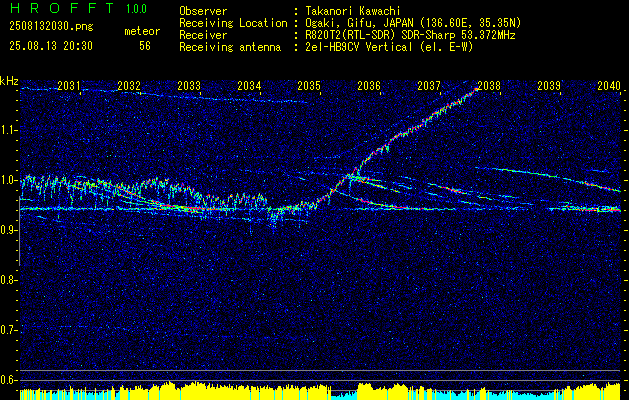Viewport: 629px width, 400px height.
Task: Click the 0.7 kHz axis label
Action: pos(7,330)
